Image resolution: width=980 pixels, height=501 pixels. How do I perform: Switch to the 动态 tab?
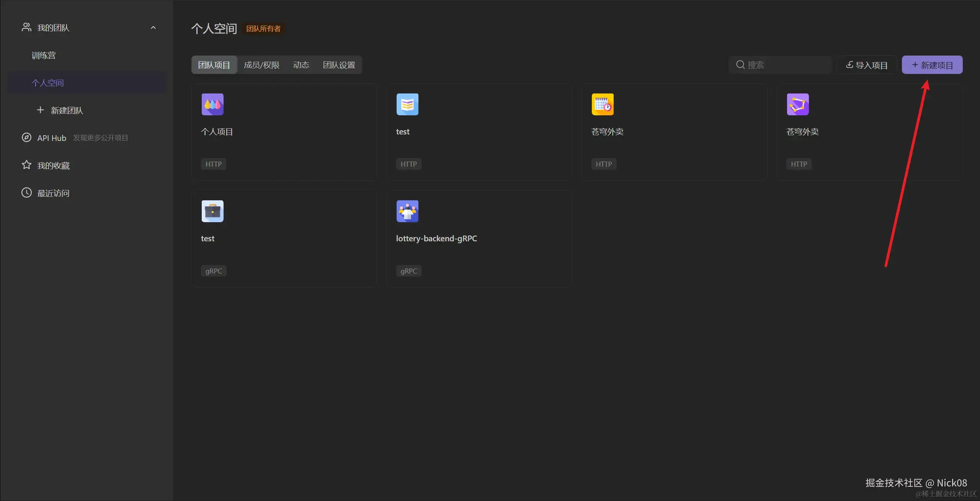coord(301,65)
